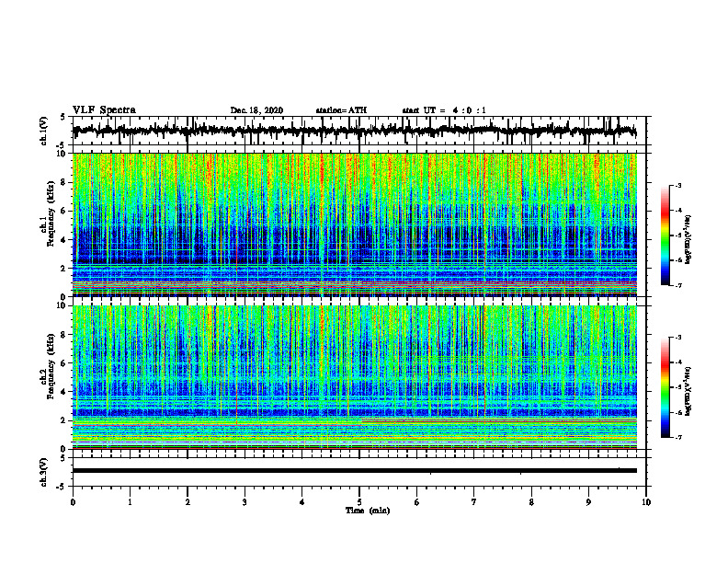This screenshot has width=728, height=563.
Task: Click the "start UT = 4 : 0 : 1" text
Action: [x=444, y=110]
